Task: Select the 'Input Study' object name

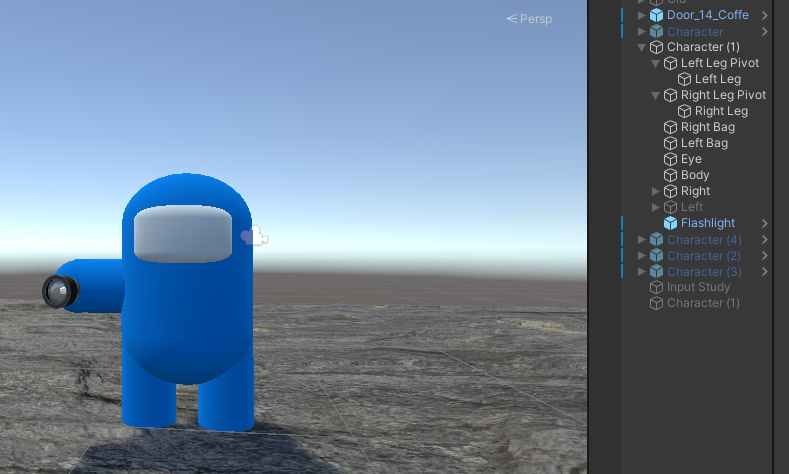Action: pyautogui.click(x=698, y=287)
